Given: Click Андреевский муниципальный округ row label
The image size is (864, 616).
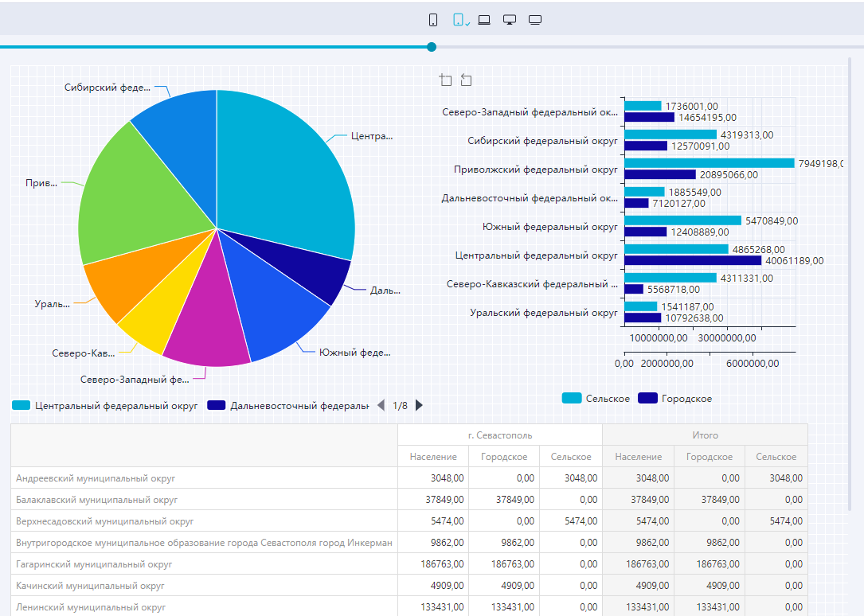Looking at the screenshot, I should click(x=96, y=478).
